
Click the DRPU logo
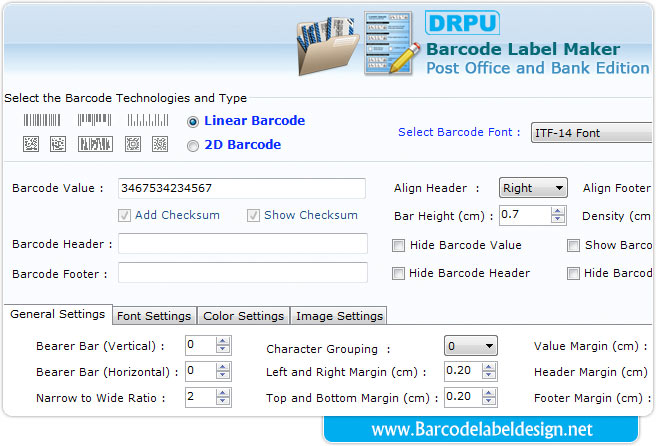click(x=462, y=23)
